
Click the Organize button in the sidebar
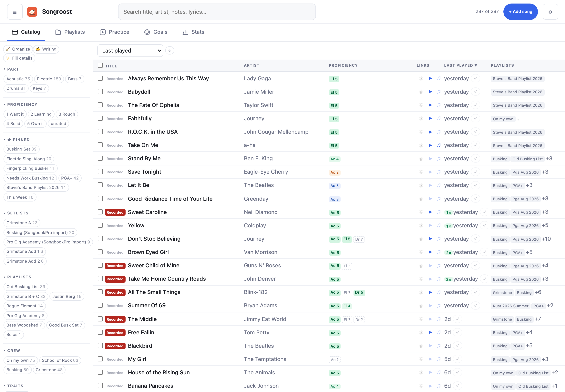pyautogui.click(x=18, y=49)
